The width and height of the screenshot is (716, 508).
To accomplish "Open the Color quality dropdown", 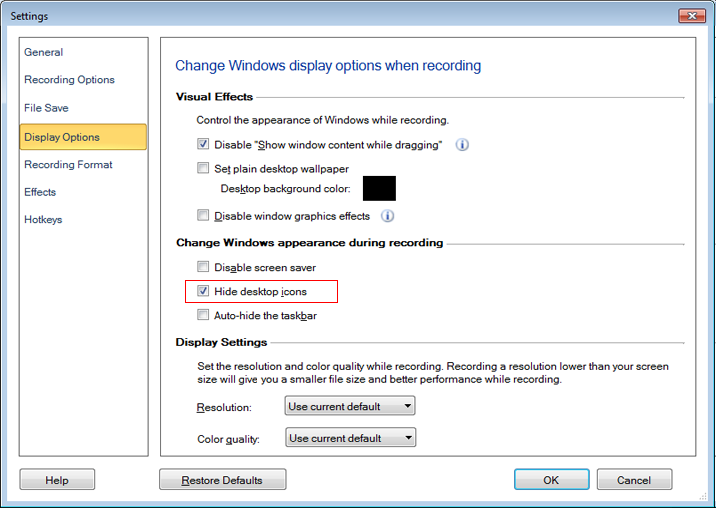I will pyautogui.click(x=350, y=438).
